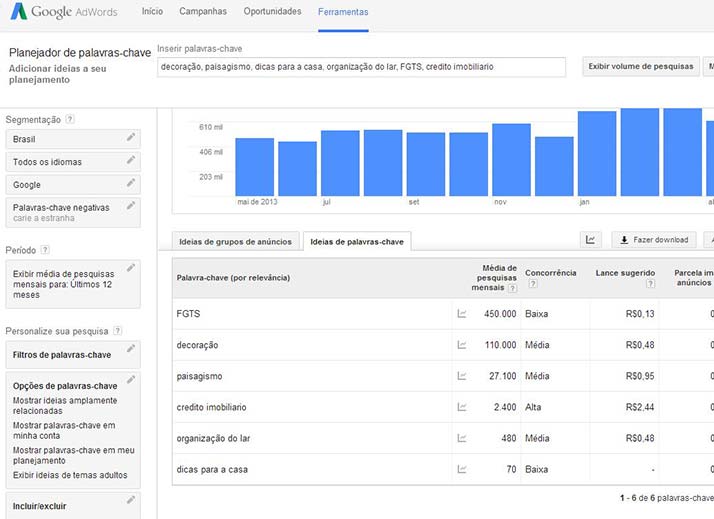Viewport: 714px width, 519px height.
Task: Sort by Concorrência column header
Action: point(551,273)
